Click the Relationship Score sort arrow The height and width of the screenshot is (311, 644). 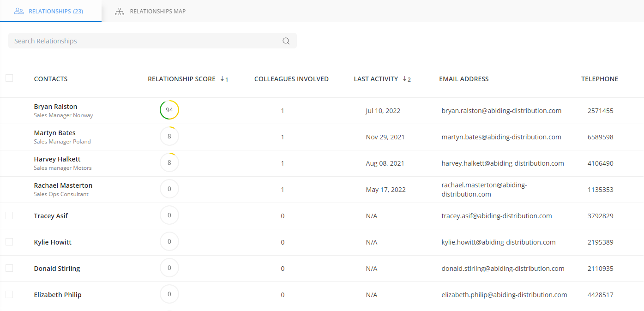tap(222, 79)
